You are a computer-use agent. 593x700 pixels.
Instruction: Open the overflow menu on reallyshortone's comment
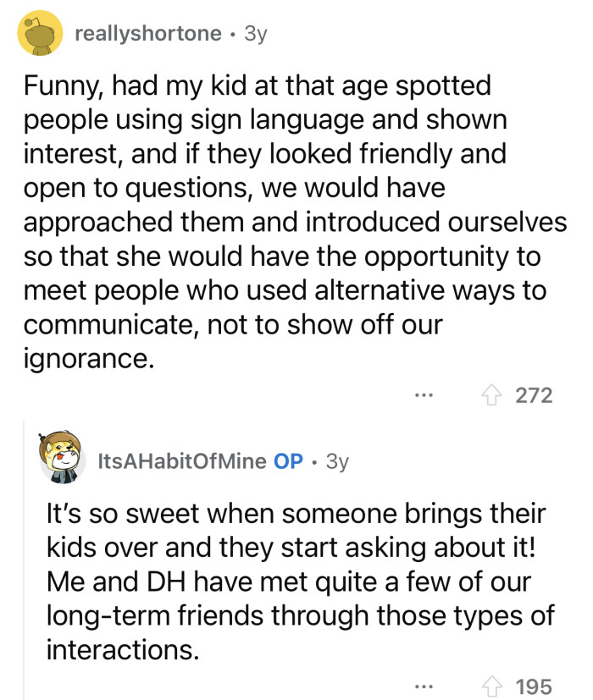422,395
